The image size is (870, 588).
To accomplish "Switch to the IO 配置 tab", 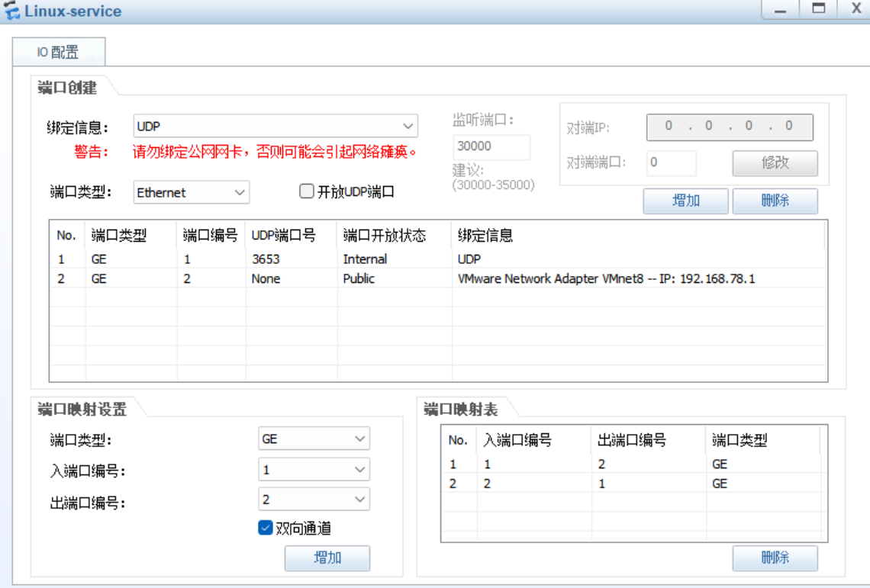I will (58, 52).
